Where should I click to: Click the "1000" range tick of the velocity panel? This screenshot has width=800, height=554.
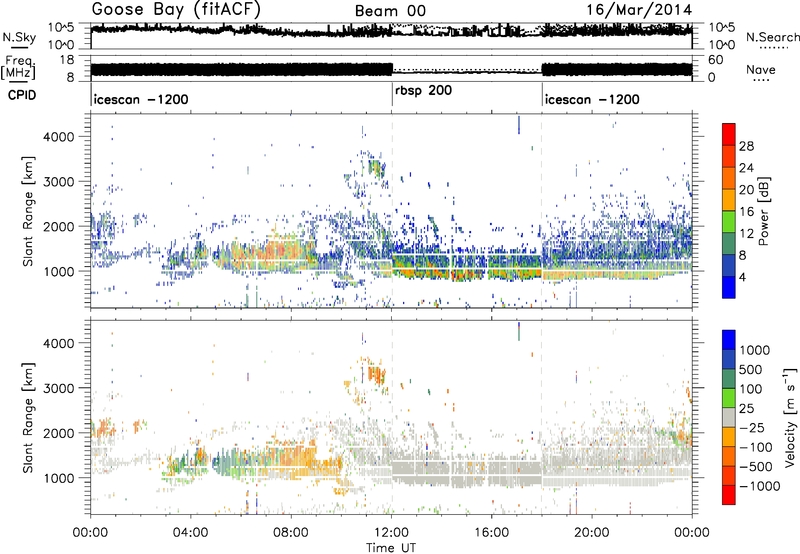58,478
